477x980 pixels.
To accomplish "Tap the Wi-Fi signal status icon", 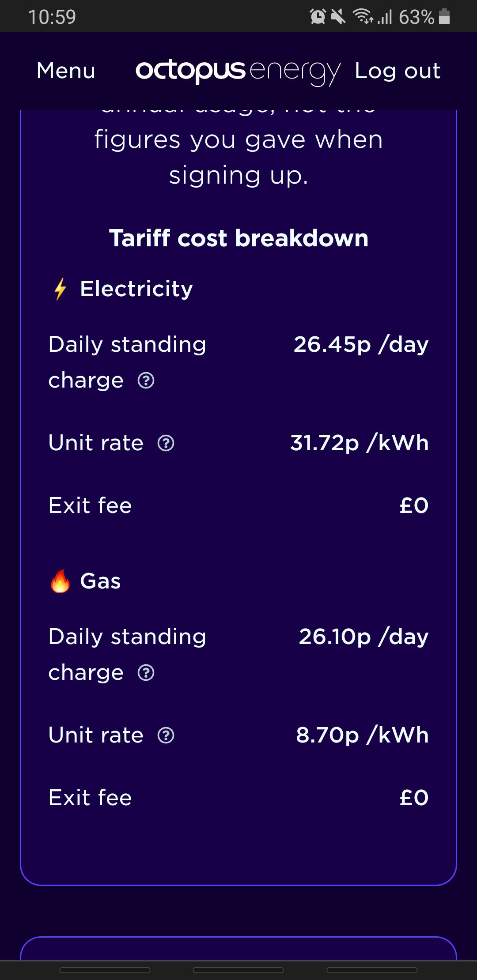I will click(x=363, y=17).
